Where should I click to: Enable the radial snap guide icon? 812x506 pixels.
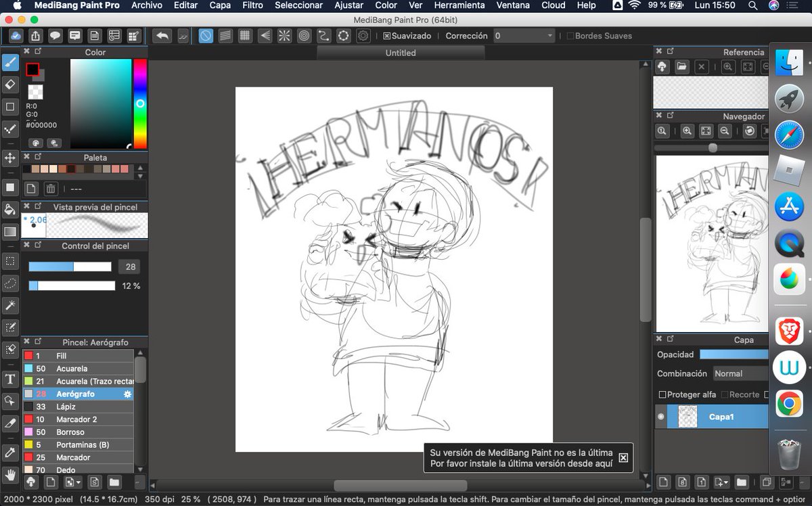(x=285, y=36)
